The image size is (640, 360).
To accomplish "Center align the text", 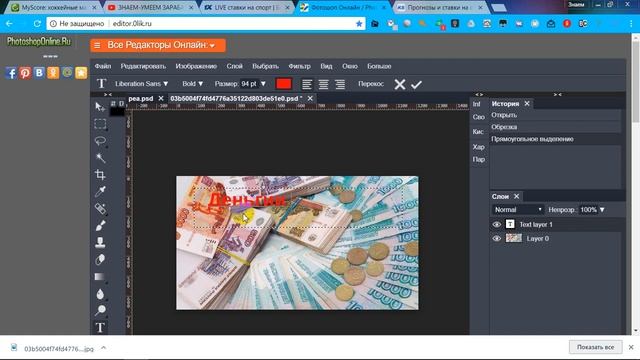I will pos(323,84).
